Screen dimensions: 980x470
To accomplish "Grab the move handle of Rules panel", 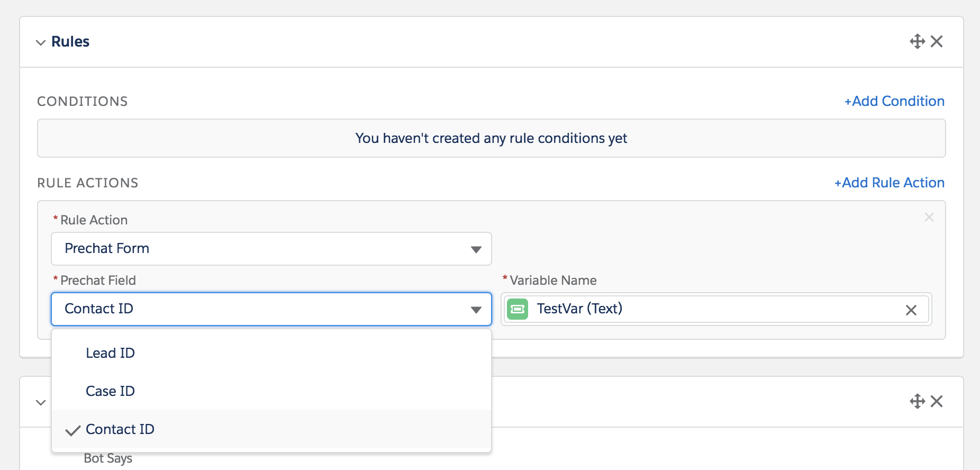I will click(x=917, y=41).
